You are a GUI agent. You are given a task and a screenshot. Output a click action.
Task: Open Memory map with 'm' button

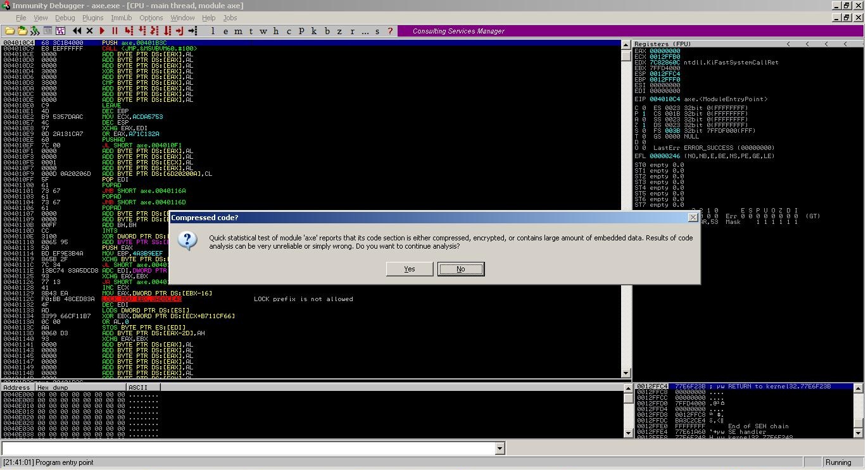(x=238, y=30)
